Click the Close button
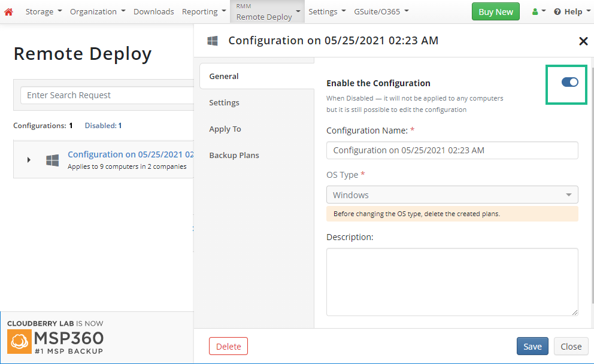This screenshot has width=594, height=364. 571,346
